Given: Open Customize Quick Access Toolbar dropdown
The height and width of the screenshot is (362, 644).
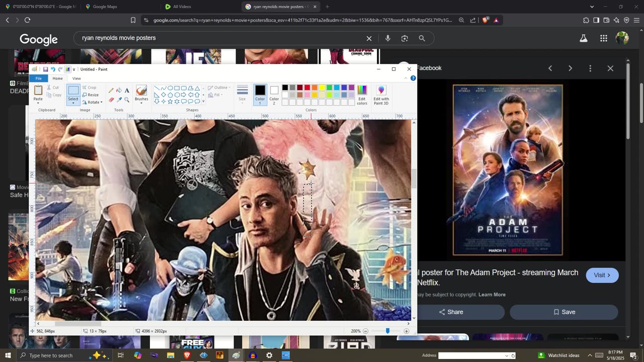Looking at the screenshot, I should [x=74, y=69].
